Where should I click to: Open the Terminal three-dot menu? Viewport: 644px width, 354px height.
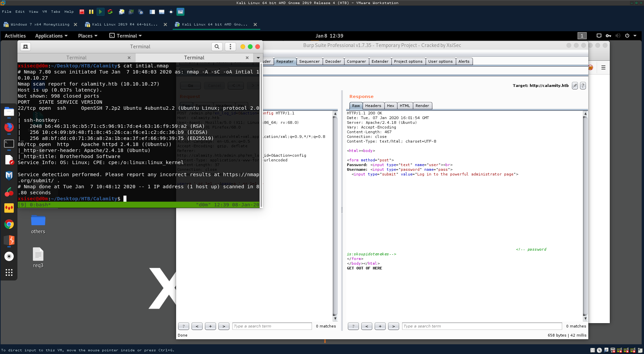coord(230,47)
